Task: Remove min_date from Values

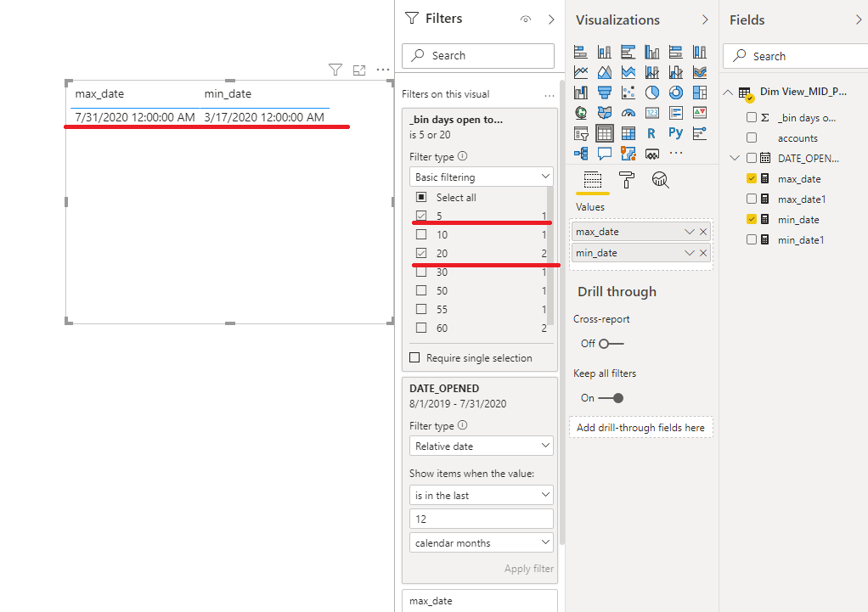Action: click(x=703, y=253)
